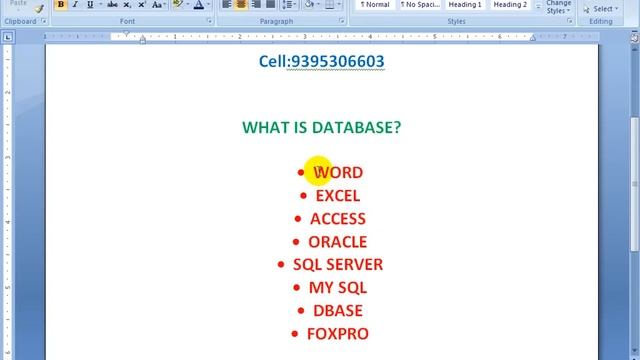The image size is (640, 360).
Task: Apply Borders button
Action: (329, 4)
